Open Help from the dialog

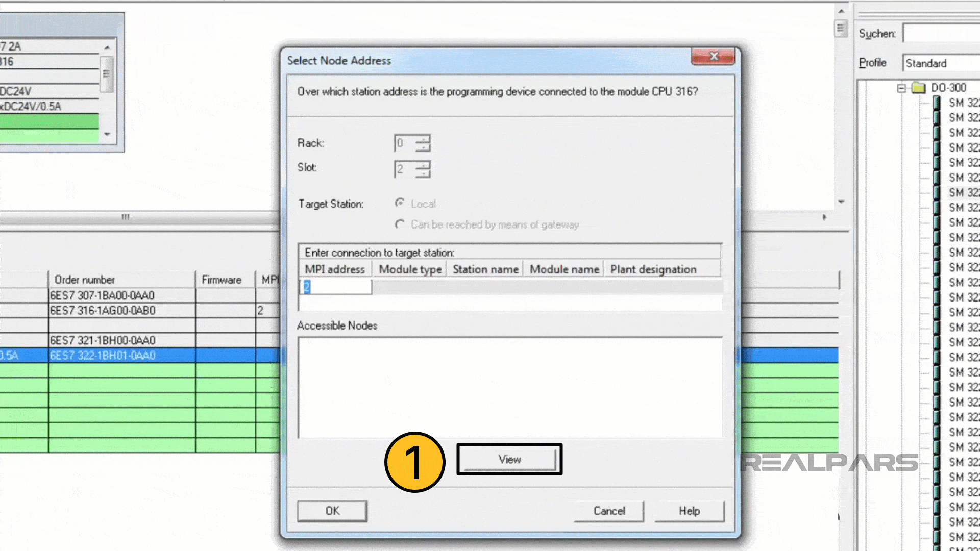tap(689, 511)
